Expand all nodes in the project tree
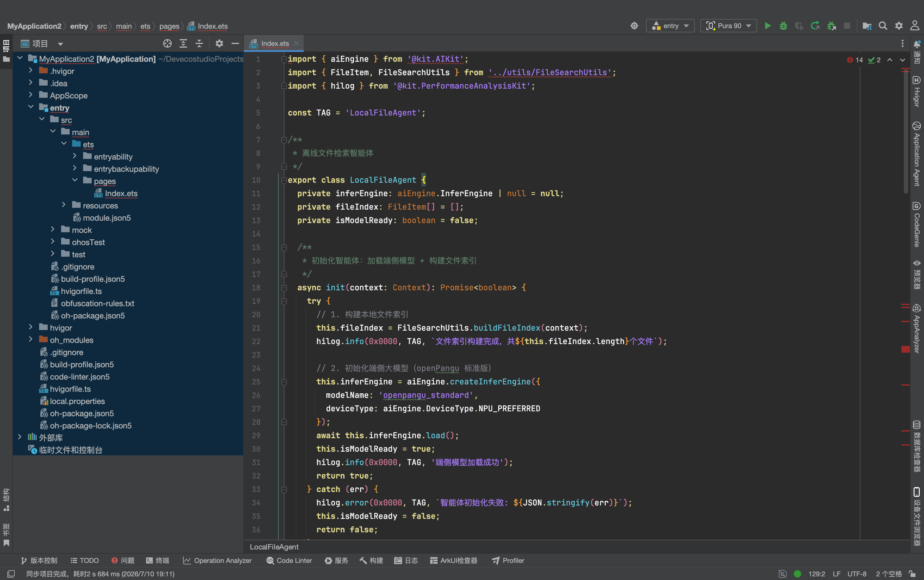Viewport: 924px width, 580px height. tap(183, 43)
